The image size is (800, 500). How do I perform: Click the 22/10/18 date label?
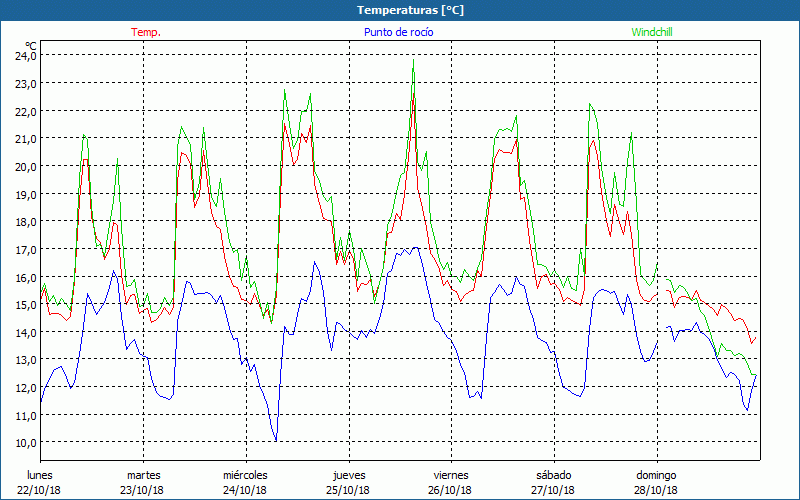pyautogui.click(x=39, y=490)
